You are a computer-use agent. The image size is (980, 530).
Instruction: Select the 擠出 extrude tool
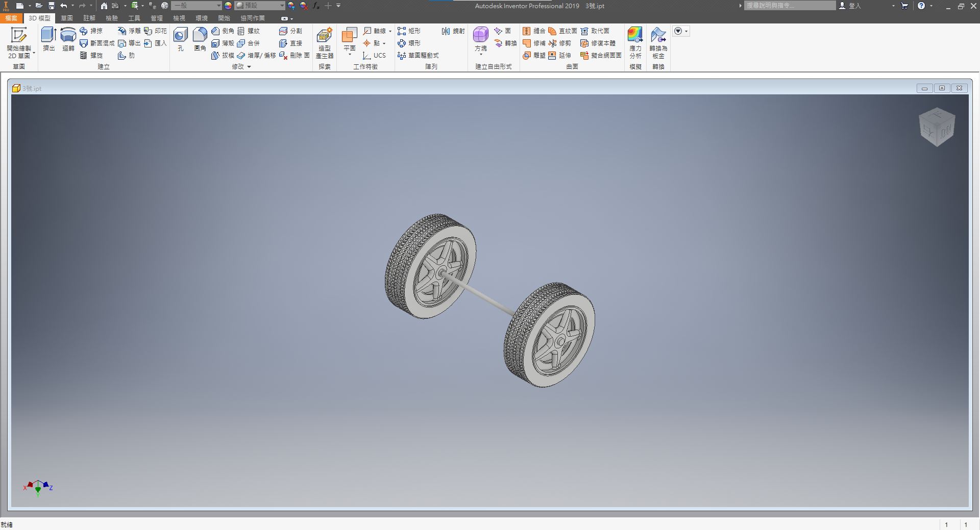pos(49,39)
